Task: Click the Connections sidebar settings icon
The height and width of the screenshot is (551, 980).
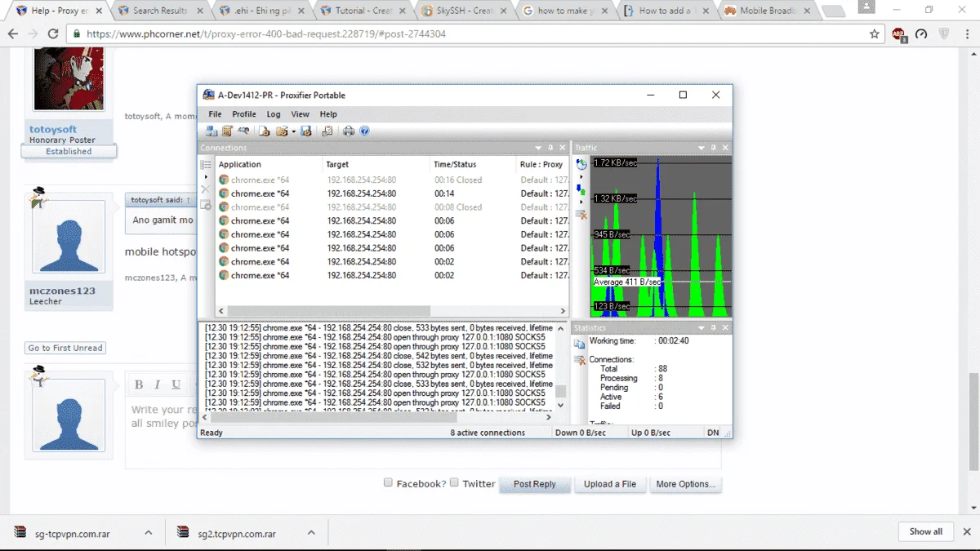Action: [x=206, y=205]
